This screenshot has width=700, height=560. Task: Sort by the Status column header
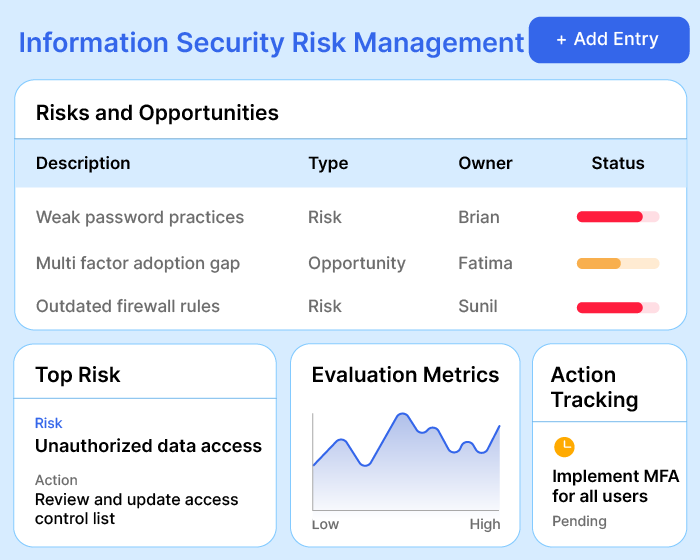[618, 163]
